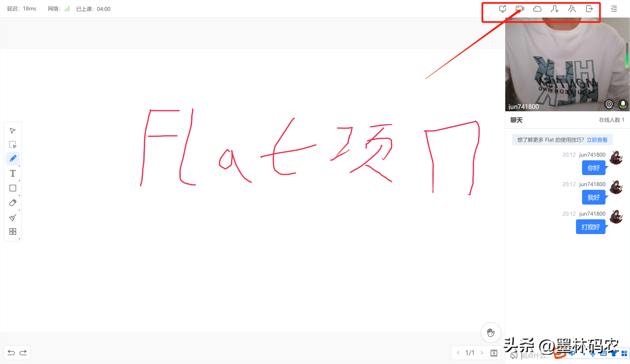This screenshot has width=630, height=364.
Task: Click the exit classroom icon
Action: point(589,9)
